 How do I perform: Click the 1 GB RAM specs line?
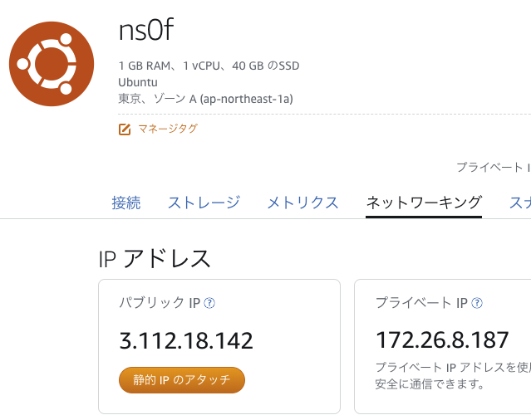[209, 66]
